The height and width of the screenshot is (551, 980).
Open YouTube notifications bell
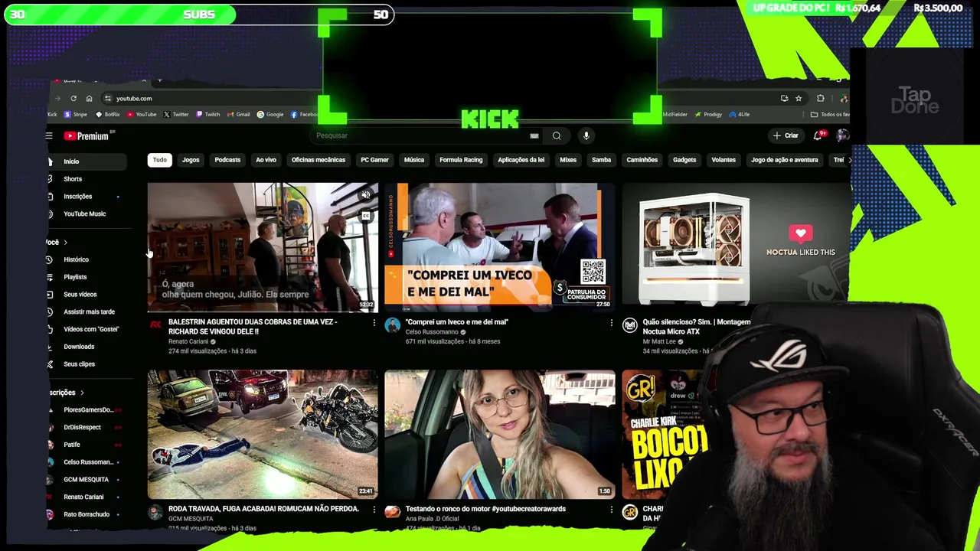[818, 135]
